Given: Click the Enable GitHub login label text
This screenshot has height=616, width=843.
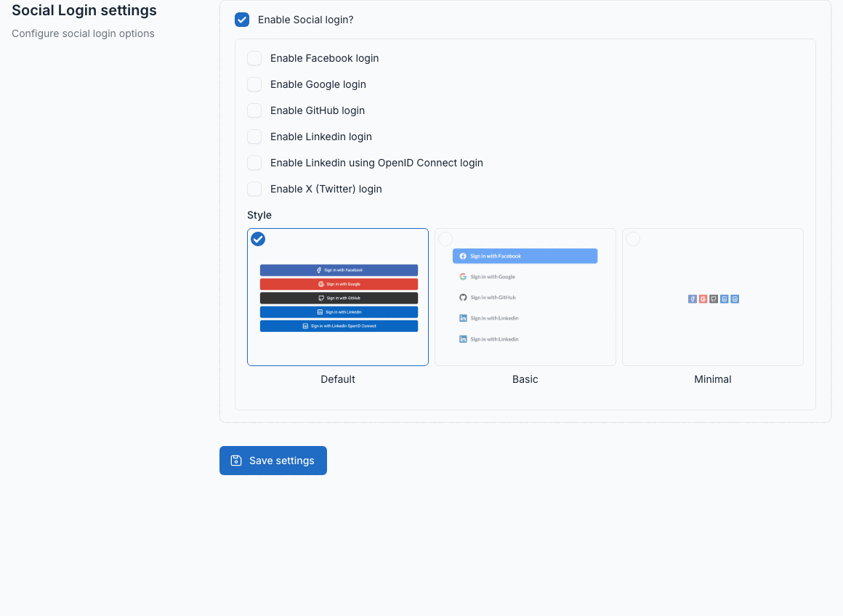Looking at the screenshot, I should pos(318,110).
